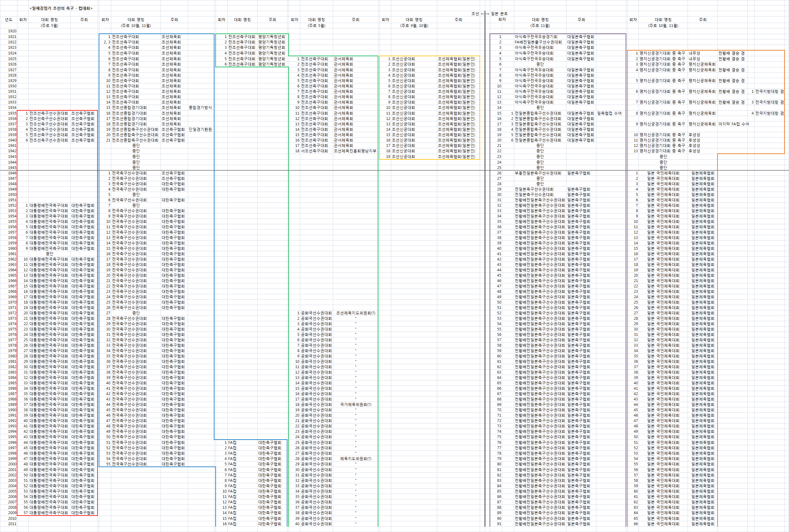Click the '마지막 FA컵 수여' note cell
Viewport: 789px width, 532px height.
pos(733,124)
